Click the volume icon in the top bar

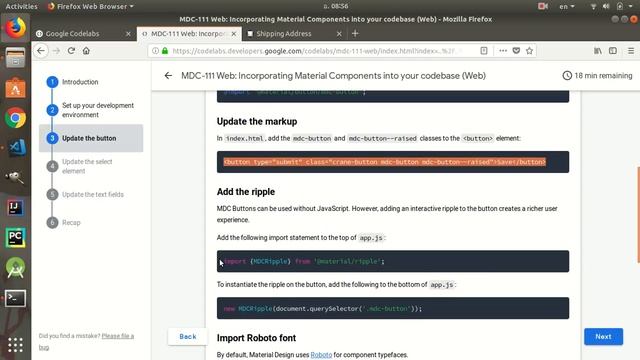[606, 6]
